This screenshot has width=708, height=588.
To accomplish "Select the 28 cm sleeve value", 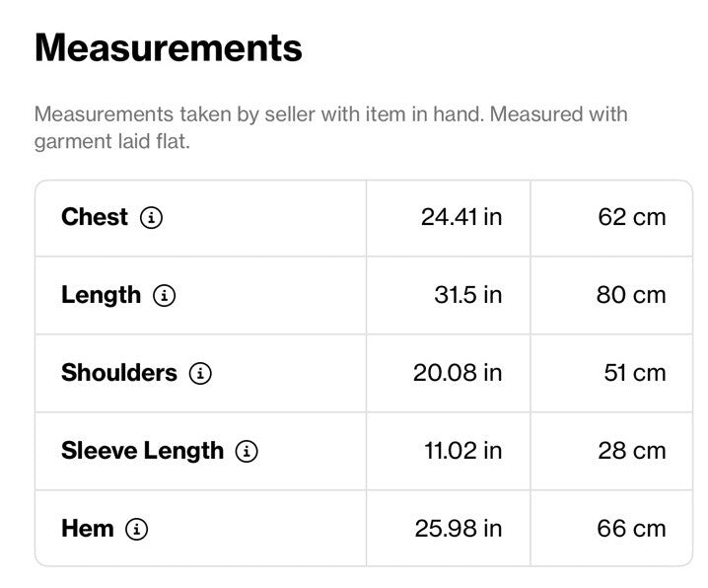I will 632,451.
